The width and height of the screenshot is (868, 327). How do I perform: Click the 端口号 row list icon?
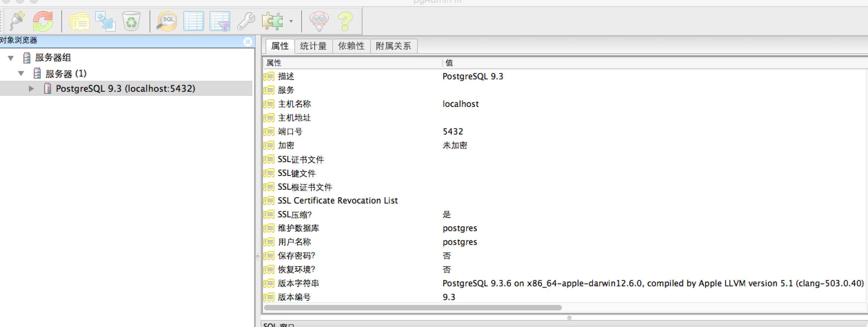269,131
